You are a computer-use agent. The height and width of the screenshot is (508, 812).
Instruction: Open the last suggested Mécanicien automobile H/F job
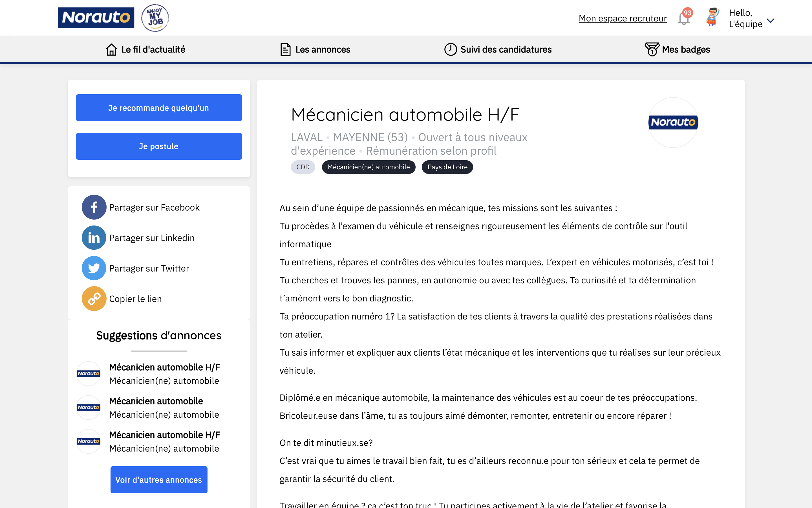(164, 435)
